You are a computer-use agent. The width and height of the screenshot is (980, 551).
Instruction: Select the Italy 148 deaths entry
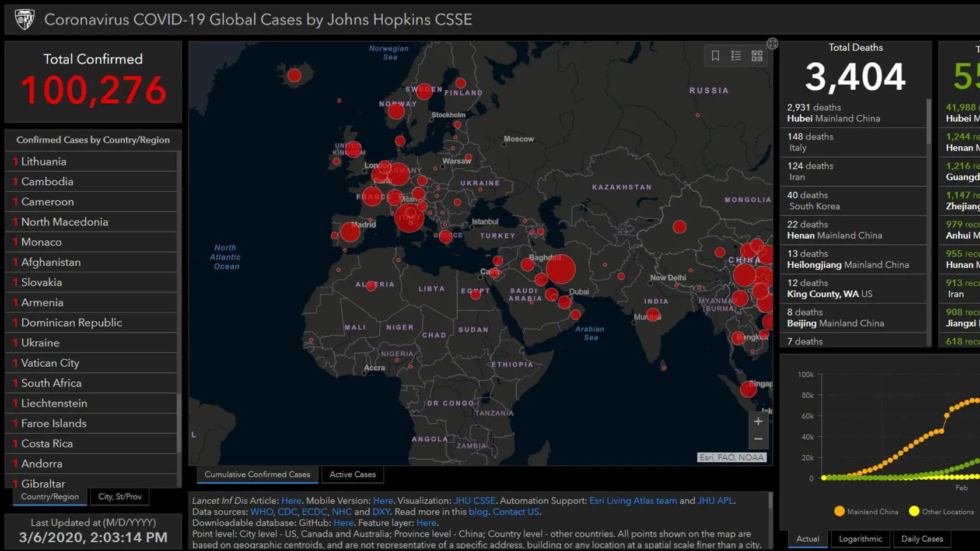(853, 142)
